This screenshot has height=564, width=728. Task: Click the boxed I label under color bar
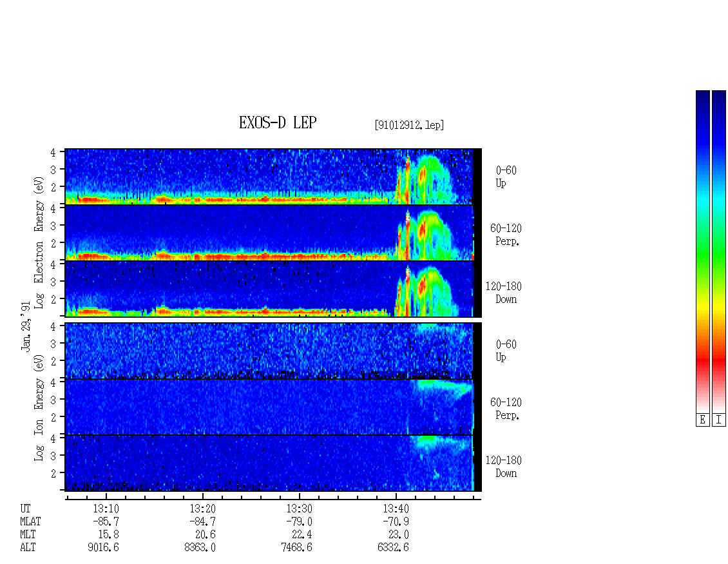click(719, 420)
